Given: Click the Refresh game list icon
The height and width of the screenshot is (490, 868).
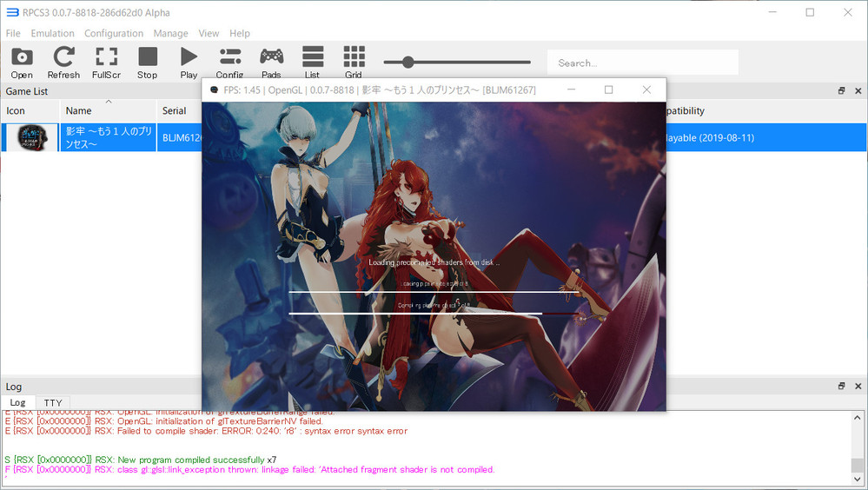Looking at the screenshot, I should tap(63, 63).
